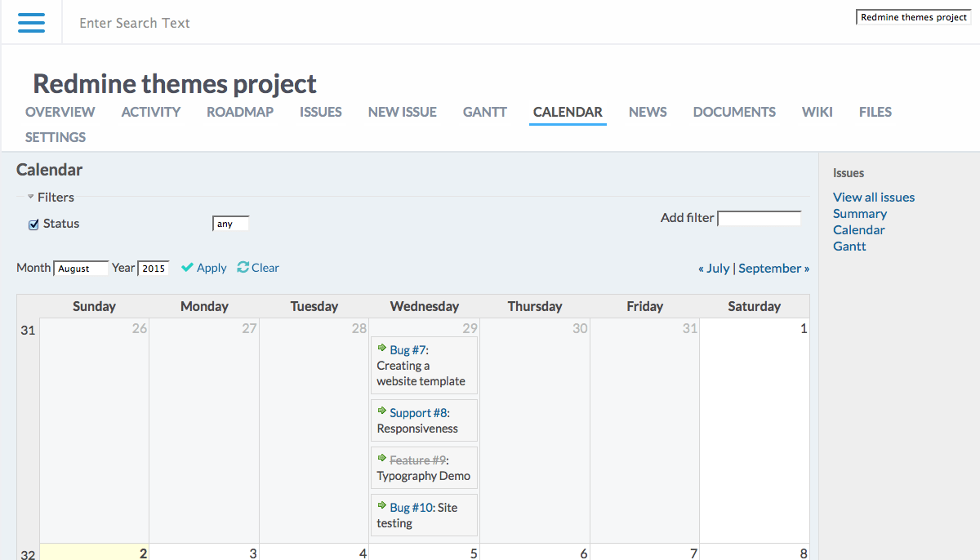Screen dimensions: 980x560
Task: Open the Wiki tab
Action: [x=817, y=112]
